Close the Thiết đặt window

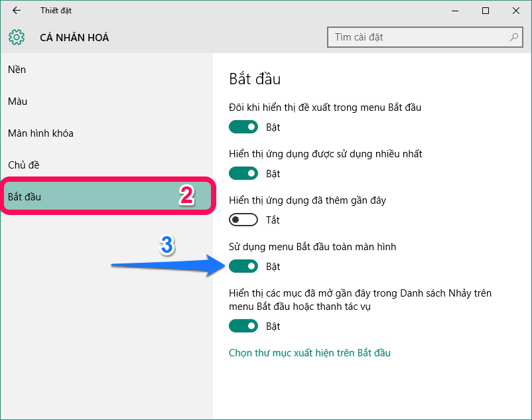click(517, 11)
